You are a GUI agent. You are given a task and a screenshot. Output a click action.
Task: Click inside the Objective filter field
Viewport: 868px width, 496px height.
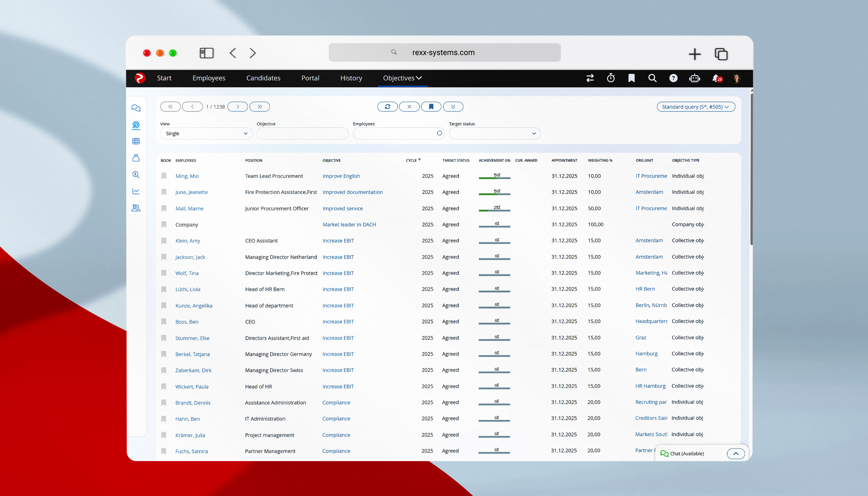pos(302,133)
